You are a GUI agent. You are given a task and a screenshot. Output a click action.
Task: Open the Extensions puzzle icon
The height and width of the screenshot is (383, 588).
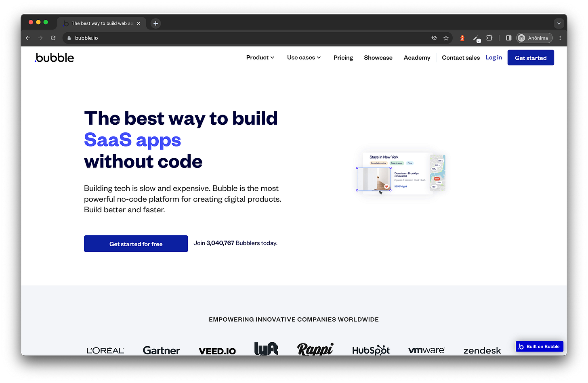489,38
